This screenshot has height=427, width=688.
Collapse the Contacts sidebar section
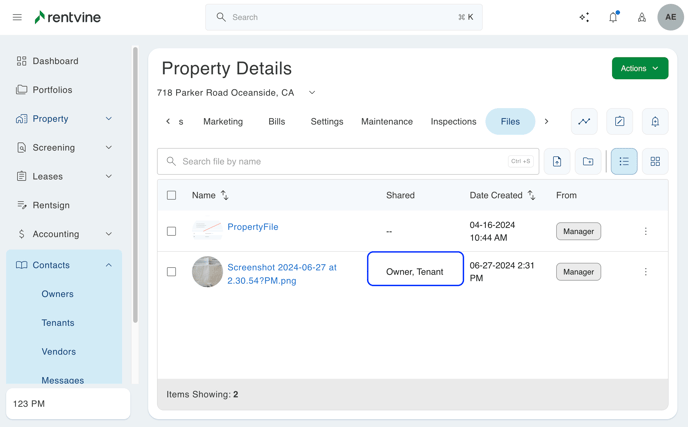[x=108, y=265]
